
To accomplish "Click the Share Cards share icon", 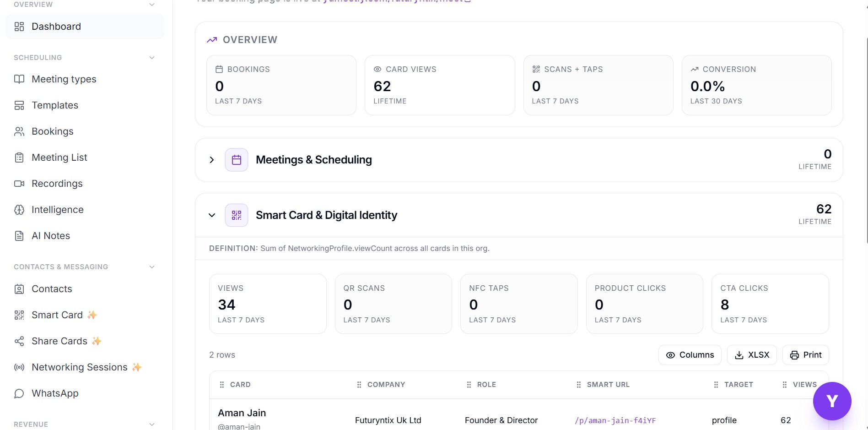I will point(19,341).
